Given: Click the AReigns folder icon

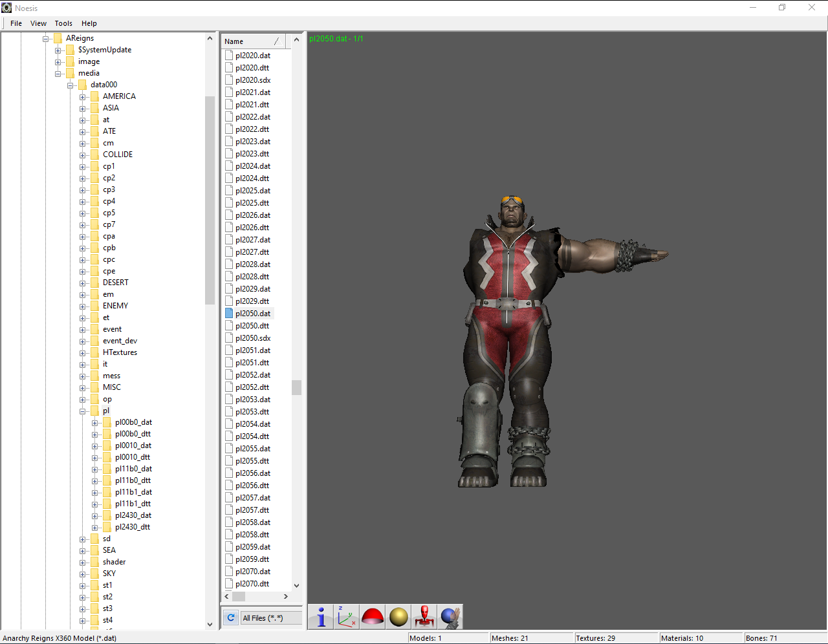Looking at the screenshot, I should point(58,38).
